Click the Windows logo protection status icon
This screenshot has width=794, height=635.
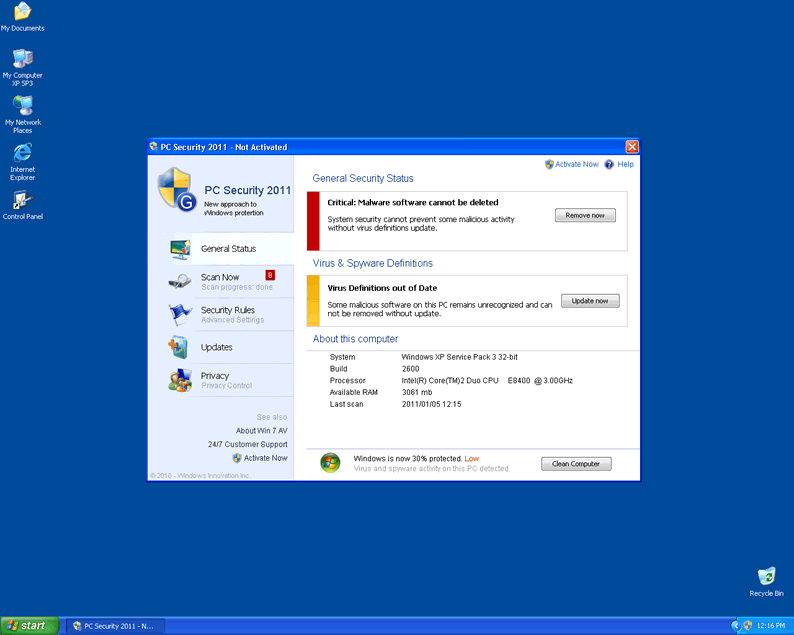(x=330, y=463)
